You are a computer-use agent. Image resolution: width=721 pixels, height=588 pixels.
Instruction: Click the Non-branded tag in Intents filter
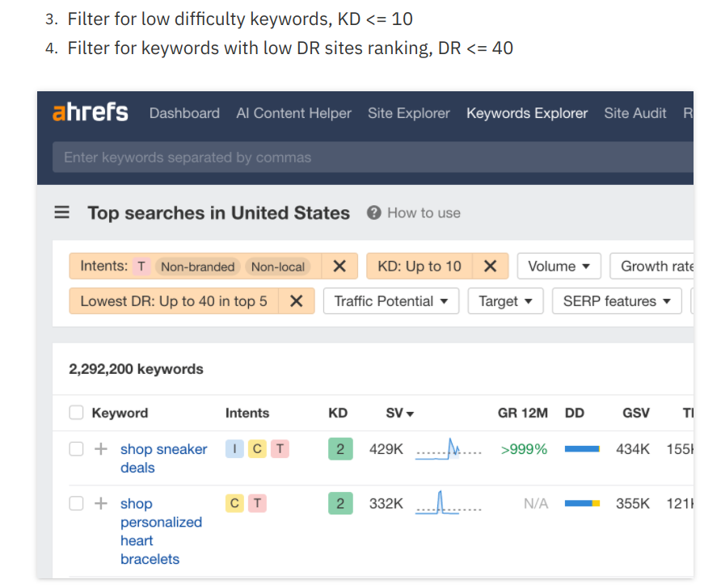tap(198, 267)
